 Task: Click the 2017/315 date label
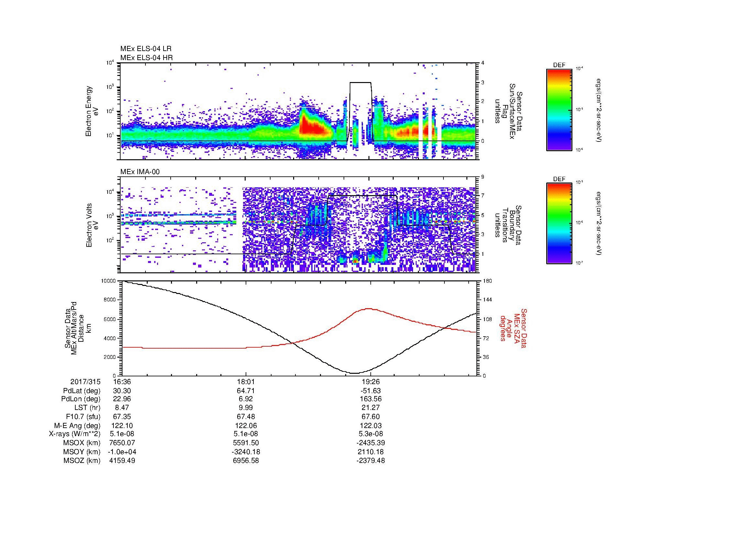(85, 382)
